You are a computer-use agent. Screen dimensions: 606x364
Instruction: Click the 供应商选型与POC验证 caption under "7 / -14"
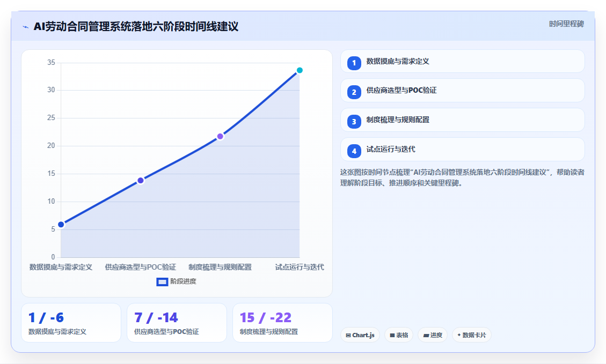tap(166, 332)
